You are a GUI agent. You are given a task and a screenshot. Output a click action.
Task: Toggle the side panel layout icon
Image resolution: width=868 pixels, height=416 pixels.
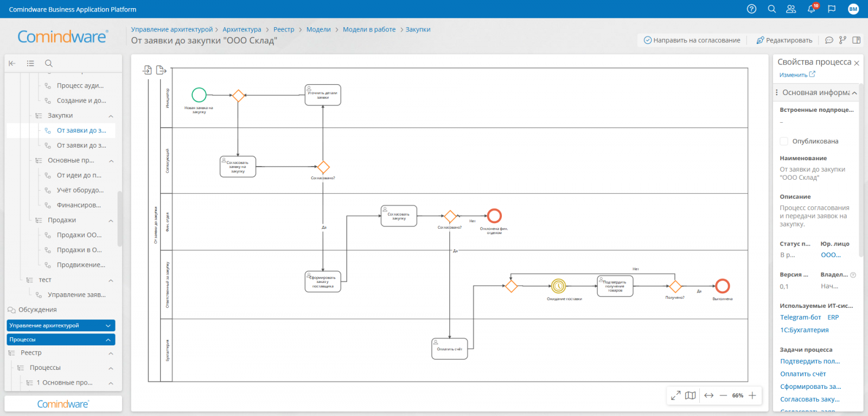click(x=857, y=40)
